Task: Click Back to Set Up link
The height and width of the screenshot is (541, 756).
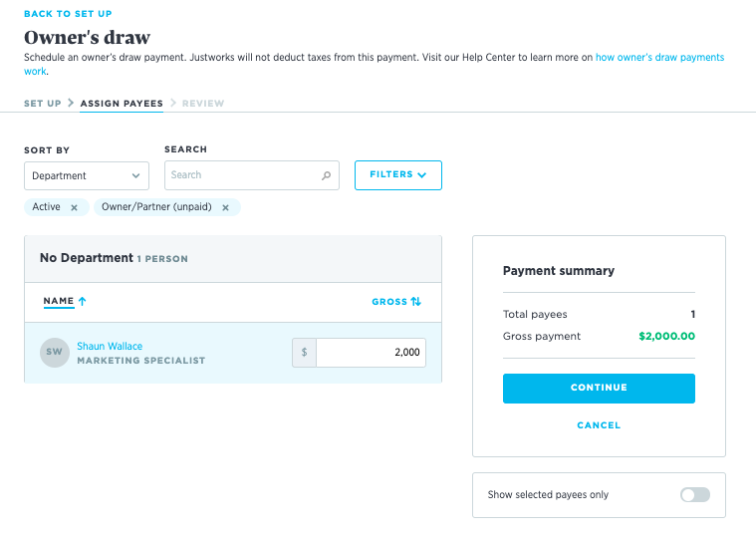Action: (68, 14)
